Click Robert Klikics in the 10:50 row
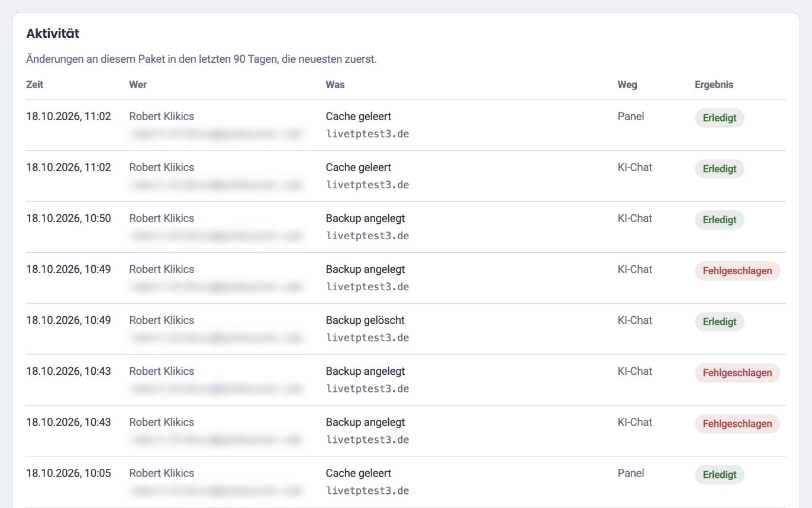The height and width of the screenshot is (508, 812). 162,218
